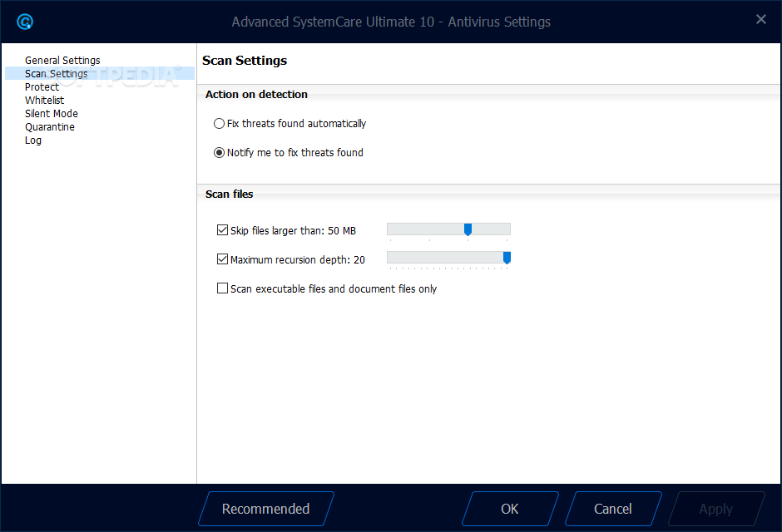Click the recursion depth slider thumb
782x532 pixels.
(x=507, y=258)
